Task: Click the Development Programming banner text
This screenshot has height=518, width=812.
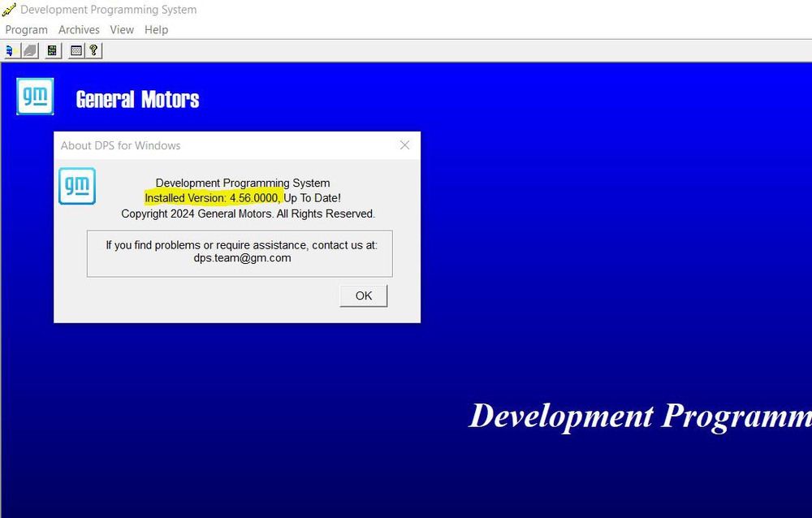Action: click(640, 417)
